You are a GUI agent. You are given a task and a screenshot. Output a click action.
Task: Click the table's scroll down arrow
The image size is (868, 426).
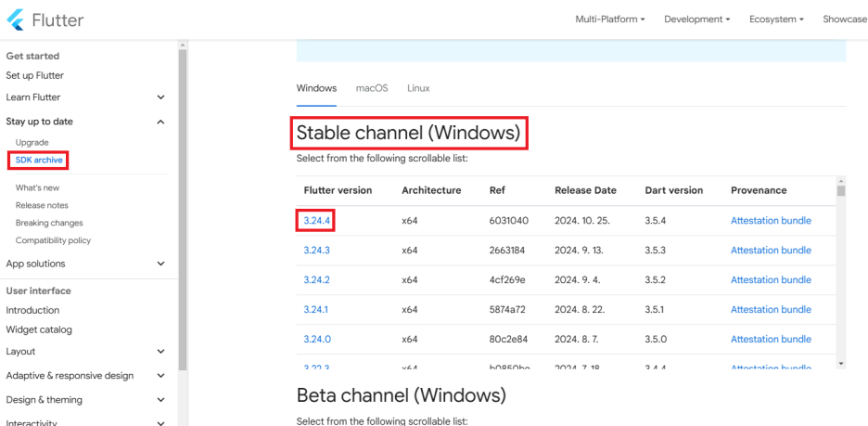pos(841,364)
